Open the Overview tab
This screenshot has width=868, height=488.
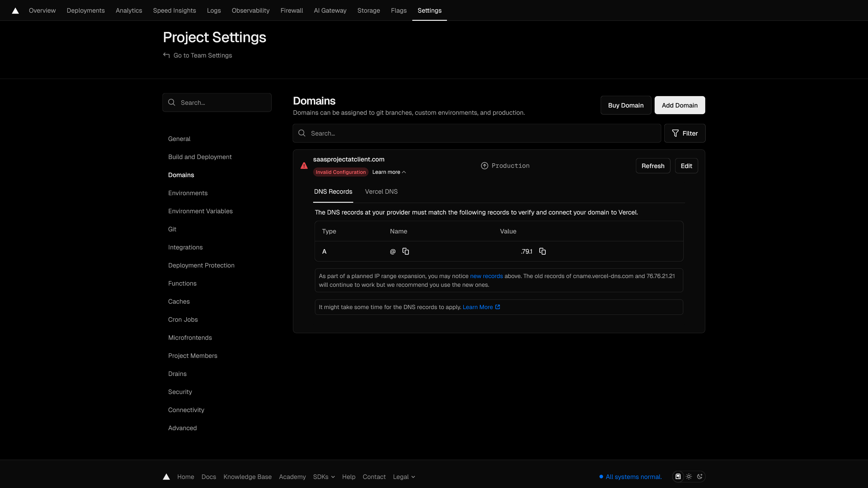pyautogui.click(x=42, y=11)
